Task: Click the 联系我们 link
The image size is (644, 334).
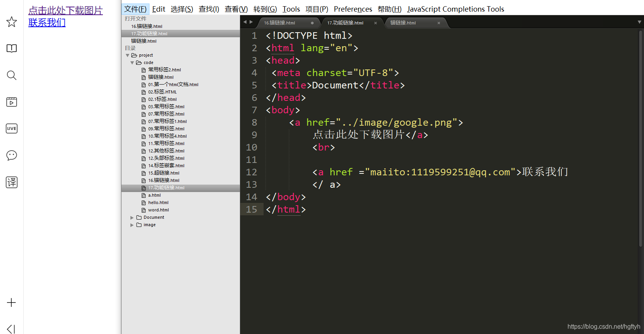Action: tap(47, 22)
